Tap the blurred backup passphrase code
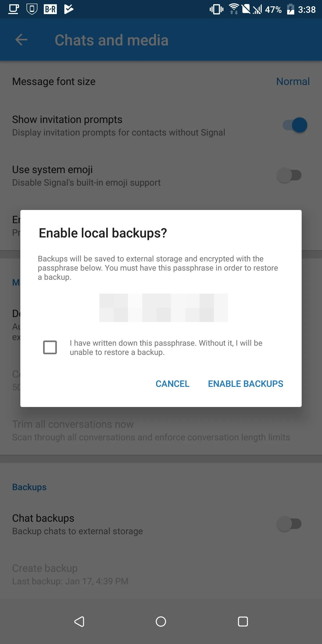The image size is (322, 644). tap(163, 308)
